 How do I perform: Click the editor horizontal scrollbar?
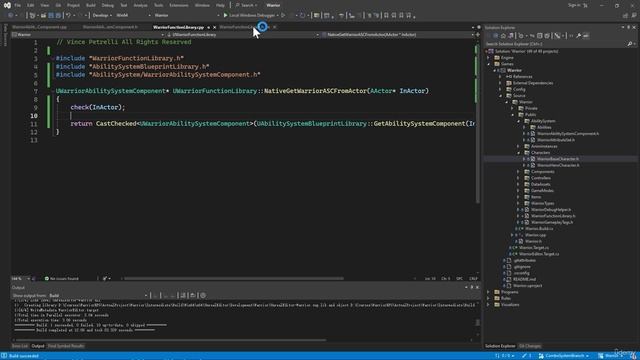tap(234, 279)
